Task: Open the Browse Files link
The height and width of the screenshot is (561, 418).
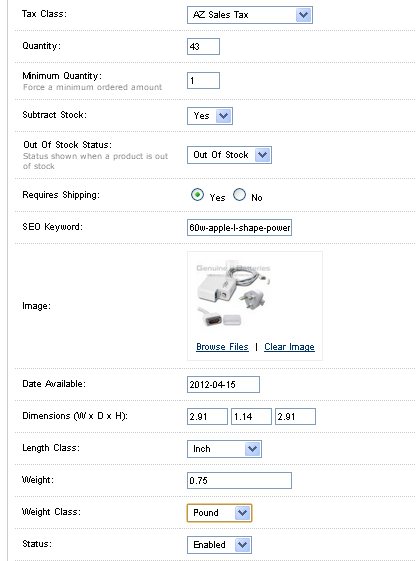Action: (x=222, y=347)
